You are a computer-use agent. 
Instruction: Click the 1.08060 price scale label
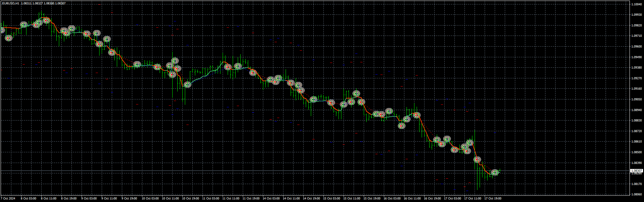pyautogui.click(x=636, y=194)
